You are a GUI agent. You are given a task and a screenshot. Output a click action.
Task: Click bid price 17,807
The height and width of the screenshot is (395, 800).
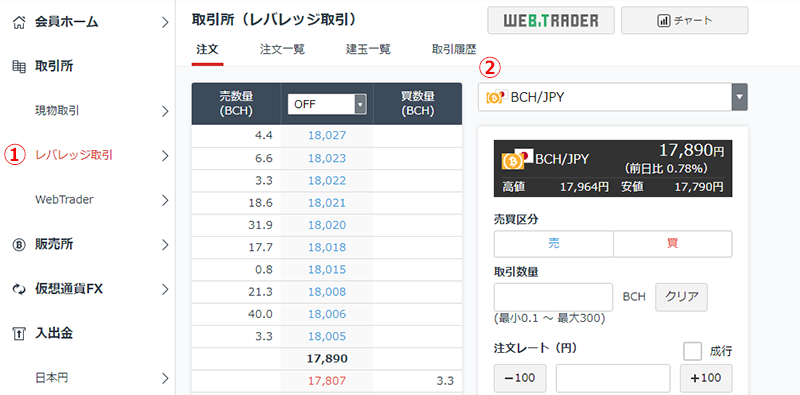(327, 381)
